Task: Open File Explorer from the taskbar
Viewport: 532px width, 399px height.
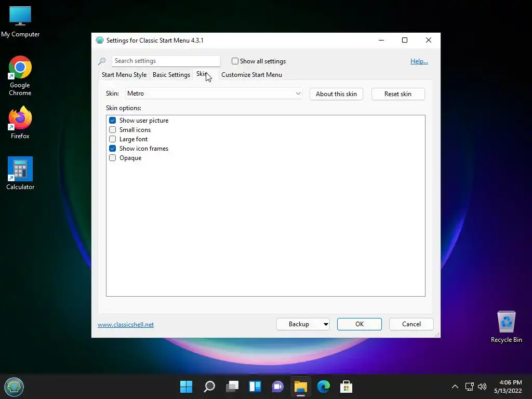Action: coord(301,387)
